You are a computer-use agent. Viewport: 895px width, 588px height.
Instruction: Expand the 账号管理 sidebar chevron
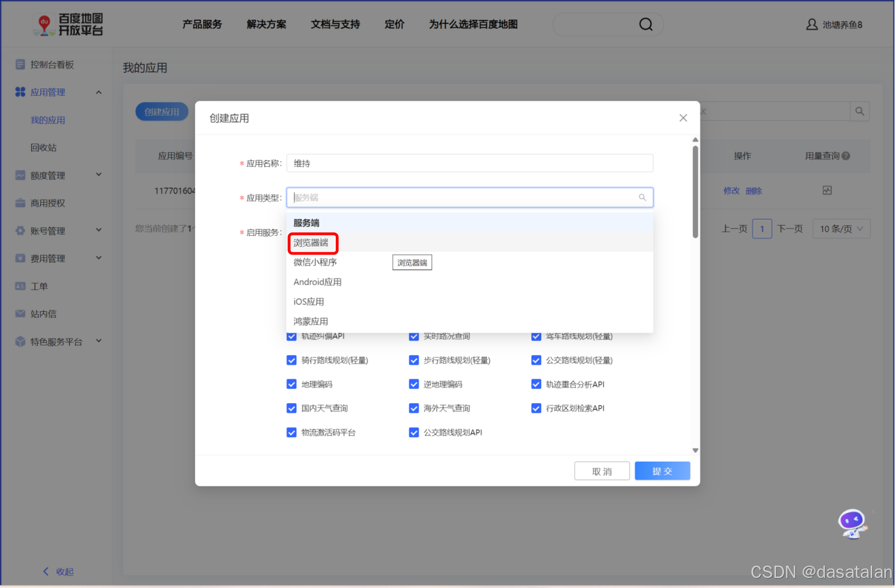tap(99, 230)
